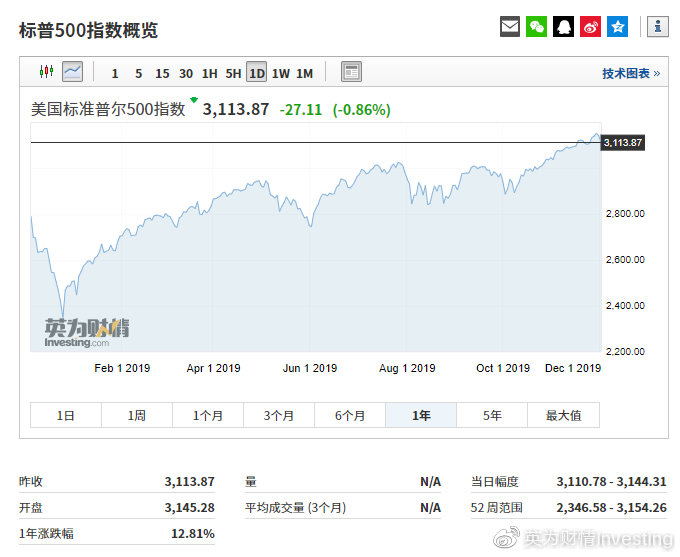Switch range to 最大值 tab
Image resolution: width=680 pixels, height=557 pixels.
[564, 415]
